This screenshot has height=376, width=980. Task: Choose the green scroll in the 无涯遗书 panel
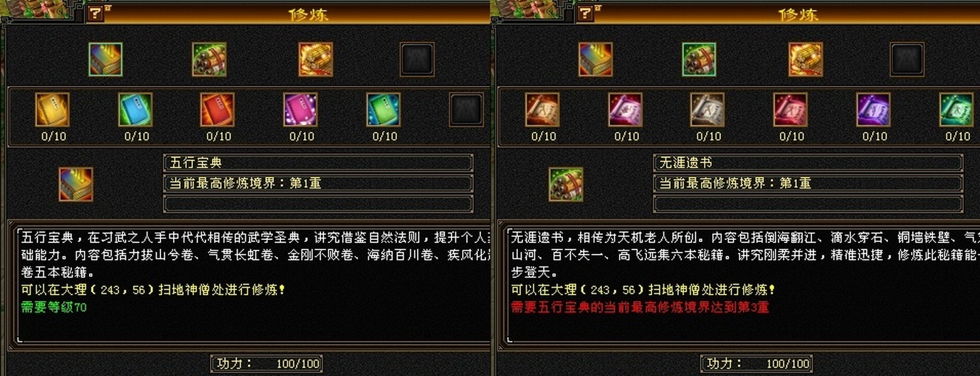(x=956, y=110)
